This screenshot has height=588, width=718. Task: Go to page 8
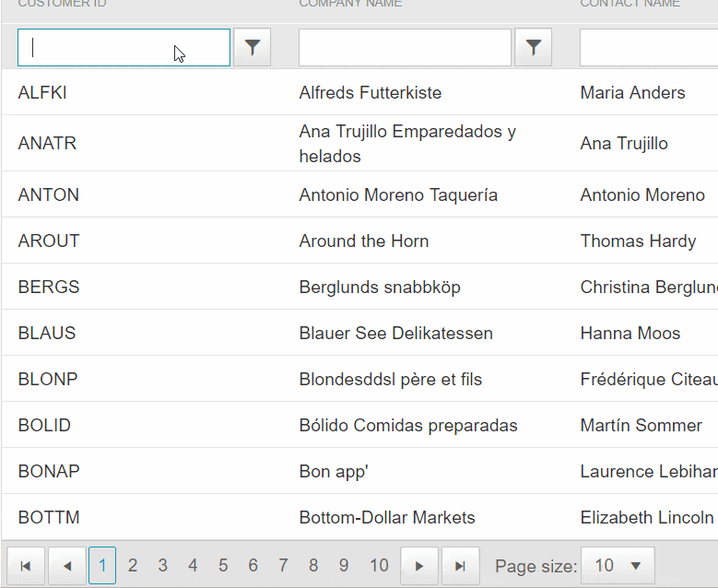point(313,566)
